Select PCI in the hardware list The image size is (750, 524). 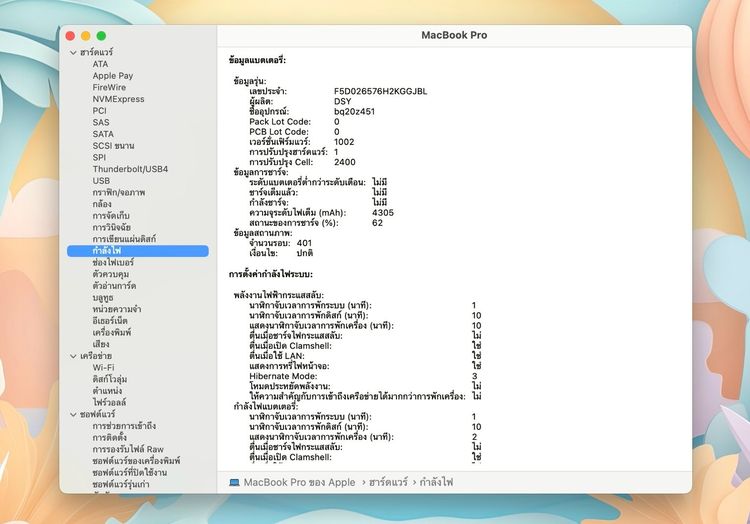(99, 111)
